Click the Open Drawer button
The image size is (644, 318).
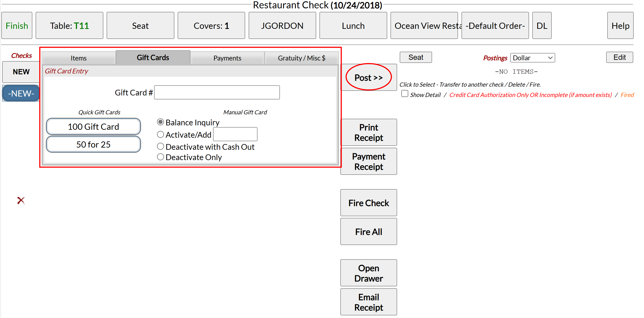tap(368, 273)
